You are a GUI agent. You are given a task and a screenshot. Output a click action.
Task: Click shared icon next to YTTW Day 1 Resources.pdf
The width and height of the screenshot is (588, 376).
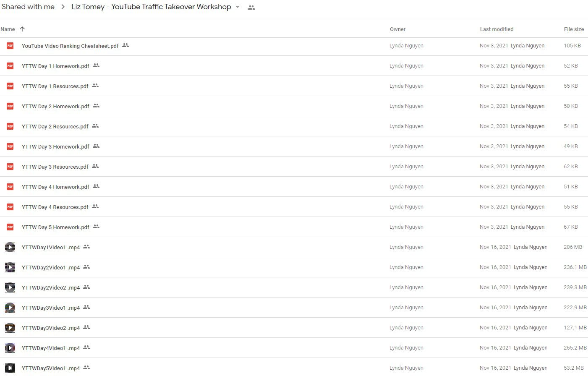point(95,86)
